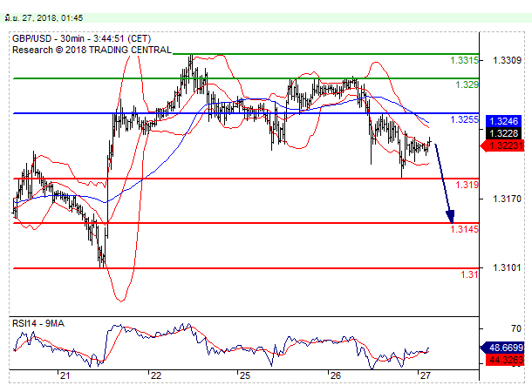
Task: Click the blue 1.3255 pivot label
Action: point(464,119)
